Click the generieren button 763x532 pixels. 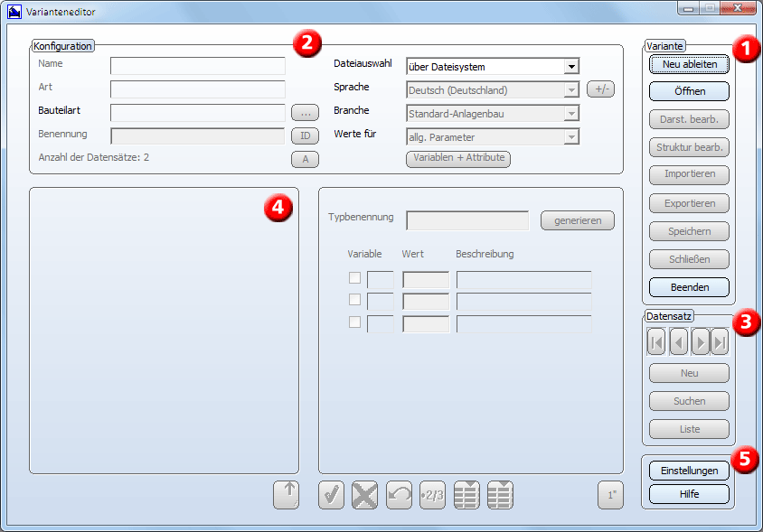578,220
